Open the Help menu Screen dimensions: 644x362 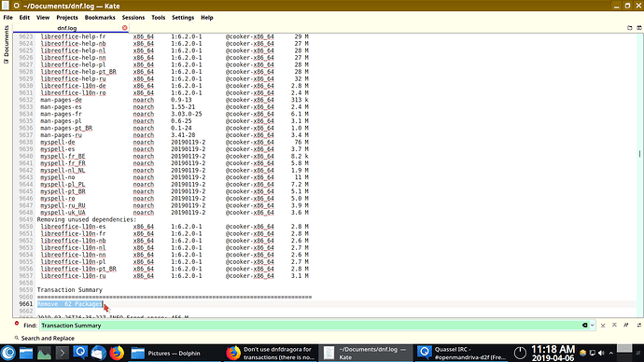207,18
